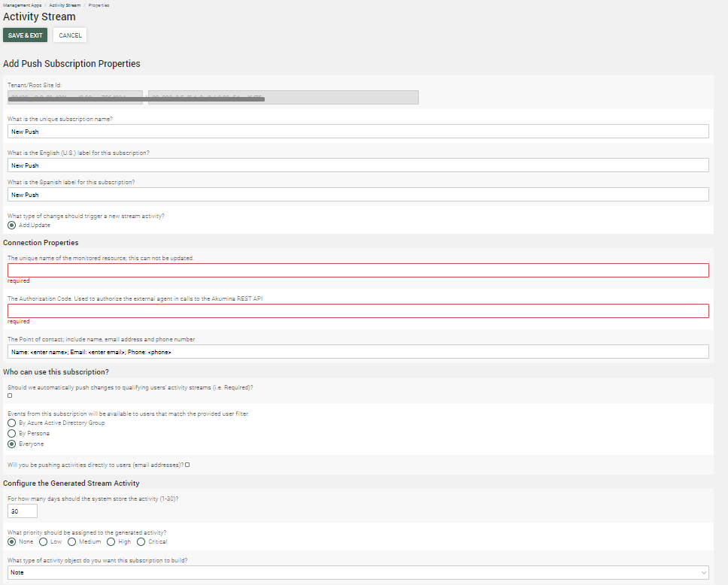This screenshot has width=728, height=585.
Task: Set priority to Medium
Action: (x=72, y=541)
